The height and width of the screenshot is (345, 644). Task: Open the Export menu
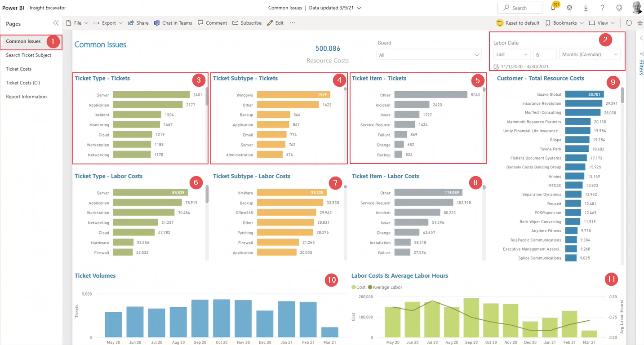click(x=108, y=23)
